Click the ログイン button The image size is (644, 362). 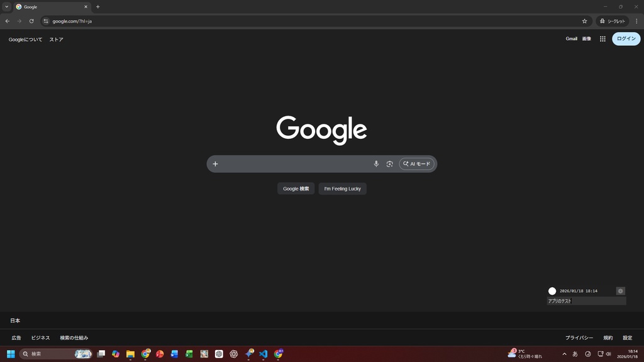[626, 38]
